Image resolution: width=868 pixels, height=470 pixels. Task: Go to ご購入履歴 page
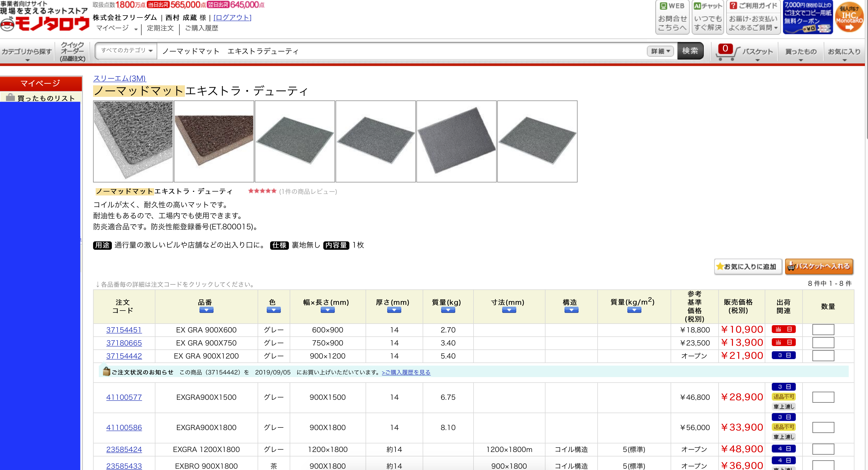202,28
